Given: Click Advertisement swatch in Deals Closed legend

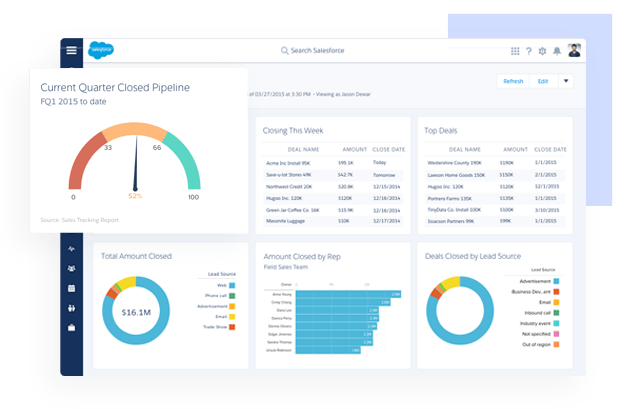Looking at the screenshot, I should click(556, 281).
